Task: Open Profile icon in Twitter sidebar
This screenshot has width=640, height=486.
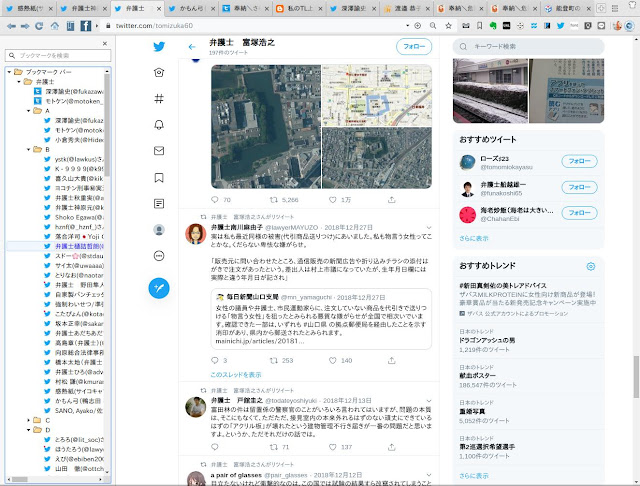Action: click(x=159, y=230)
